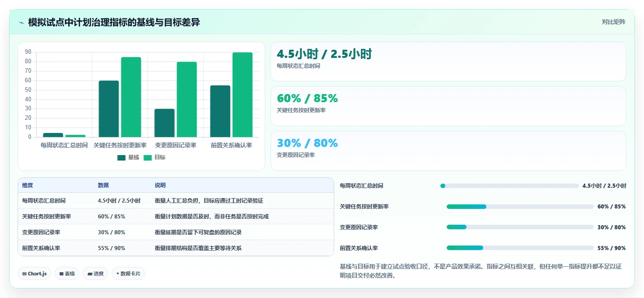Click the footnote paragraph starting 基线与目标

tap(481, 271)
